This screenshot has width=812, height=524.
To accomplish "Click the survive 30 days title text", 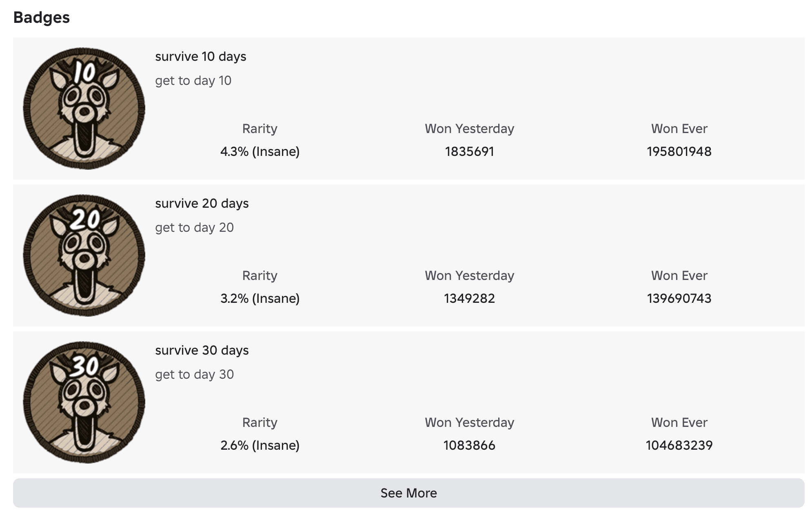I will click(x=202, y=350).
